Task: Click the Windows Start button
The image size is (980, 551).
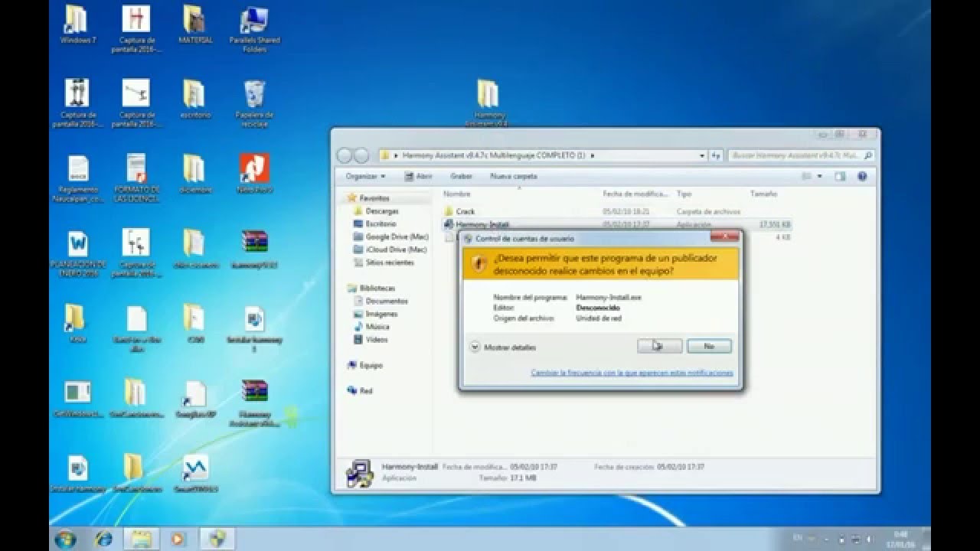Action: (x=66, y=539)
